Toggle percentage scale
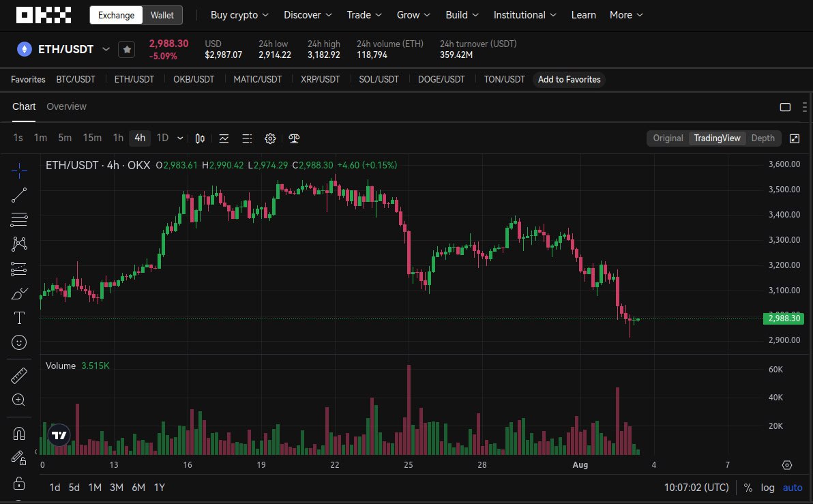The width and height of the screenshot is (813, 504). (x=748, y=488)
